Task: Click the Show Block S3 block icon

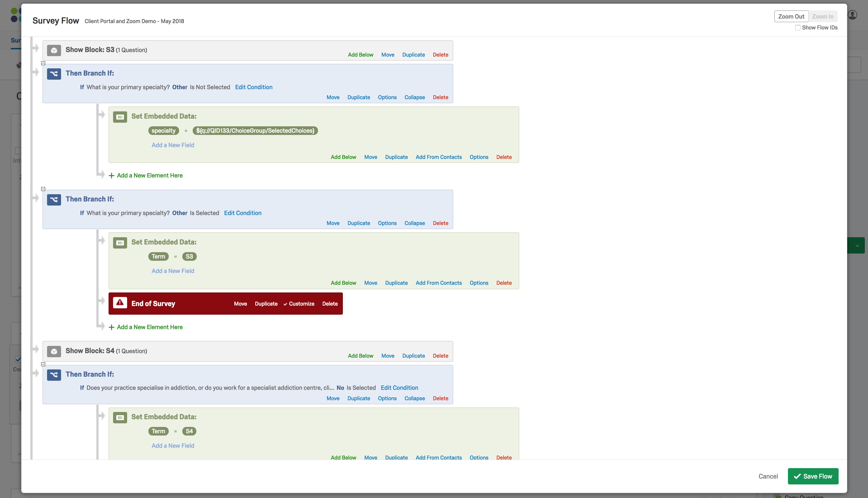Action: [x=54, y=50]
